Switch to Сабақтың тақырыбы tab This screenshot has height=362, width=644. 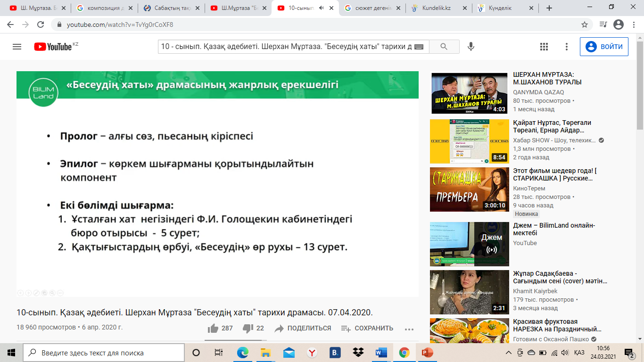tap(171, 8)
